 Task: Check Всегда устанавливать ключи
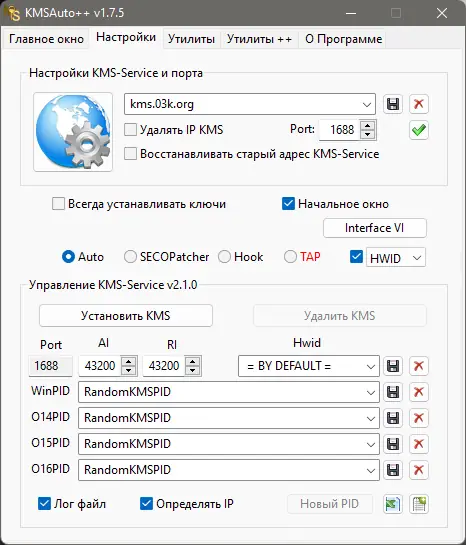click(58, 204)
